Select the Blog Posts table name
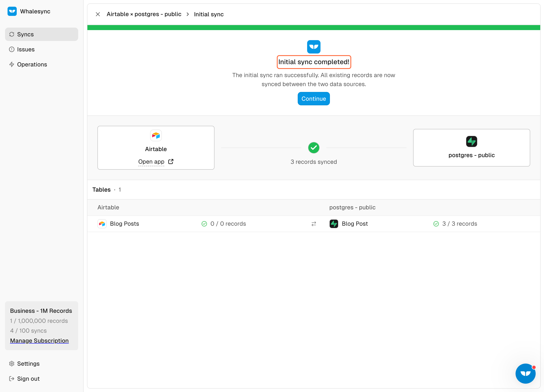This screenshot has width=544, height=392. click(124, 224)
